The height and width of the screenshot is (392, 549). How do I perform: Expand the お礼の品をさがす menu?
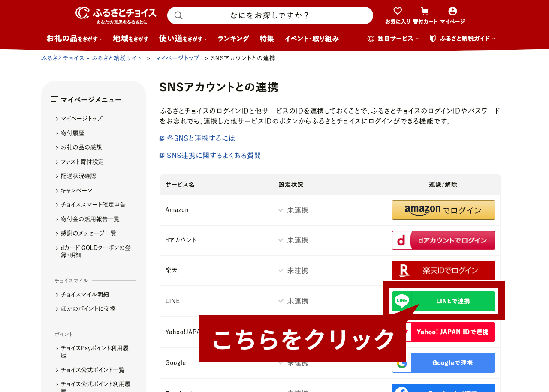(74, 39)
